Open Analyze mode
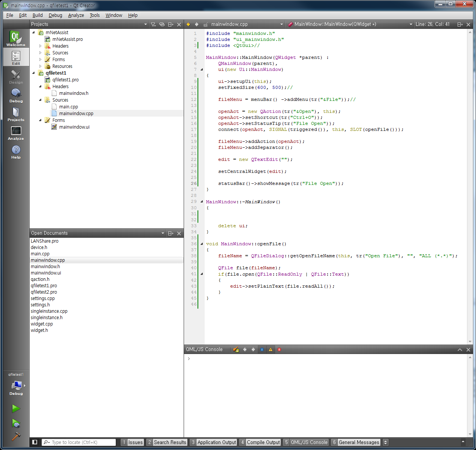 point(16,132)
